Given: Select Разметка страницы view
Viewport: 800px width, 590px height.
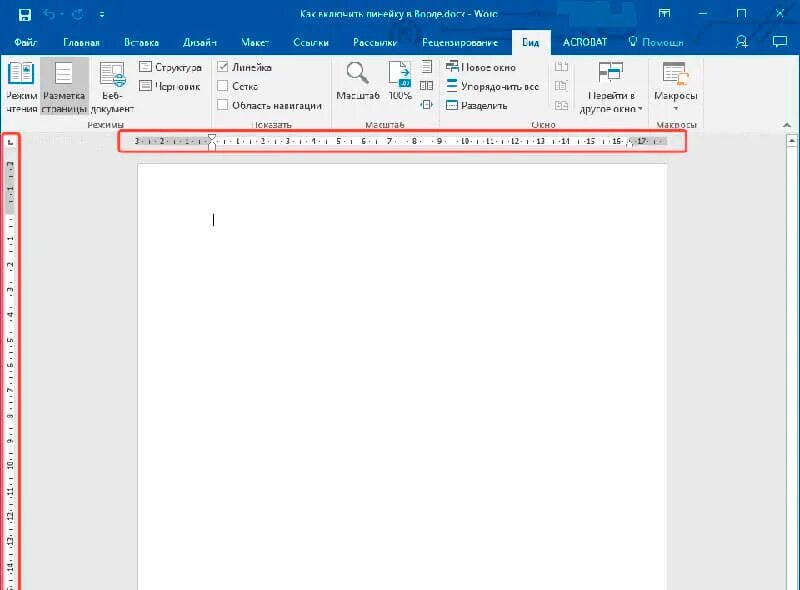Looking at the screenshot, I should point(64,86).
